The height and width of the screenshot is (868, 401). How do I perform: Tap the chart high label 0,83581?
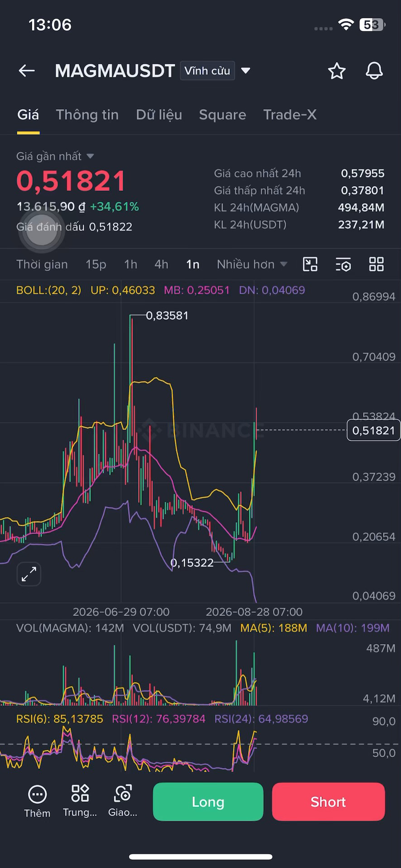(x=167, y=316)
